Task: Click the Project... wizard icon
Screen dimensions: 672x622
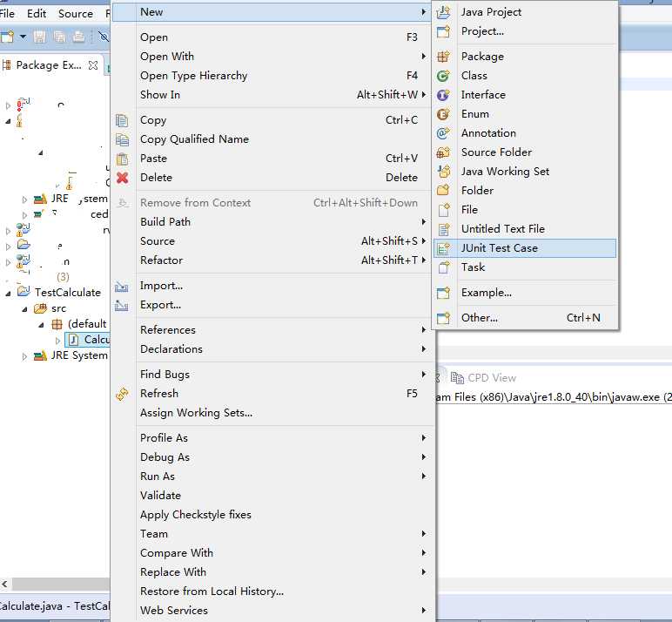Action: point(443,31)
